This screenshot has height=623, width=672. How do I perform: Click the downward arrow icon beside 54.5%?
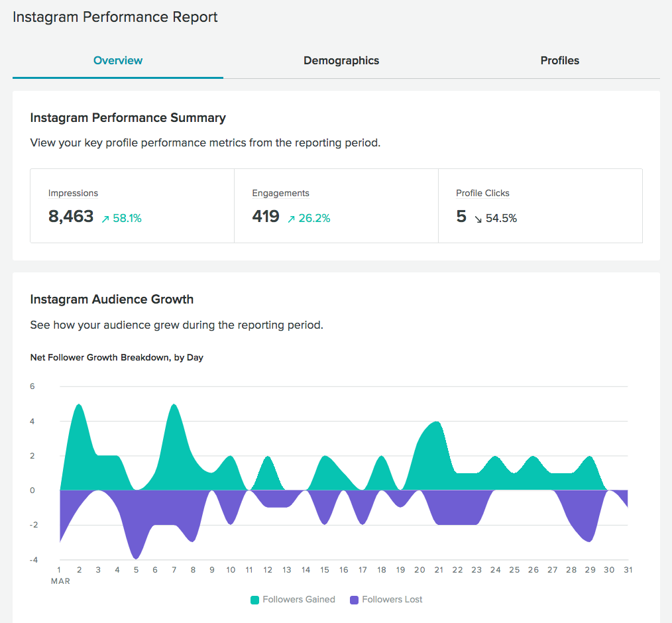click(478, 219)
